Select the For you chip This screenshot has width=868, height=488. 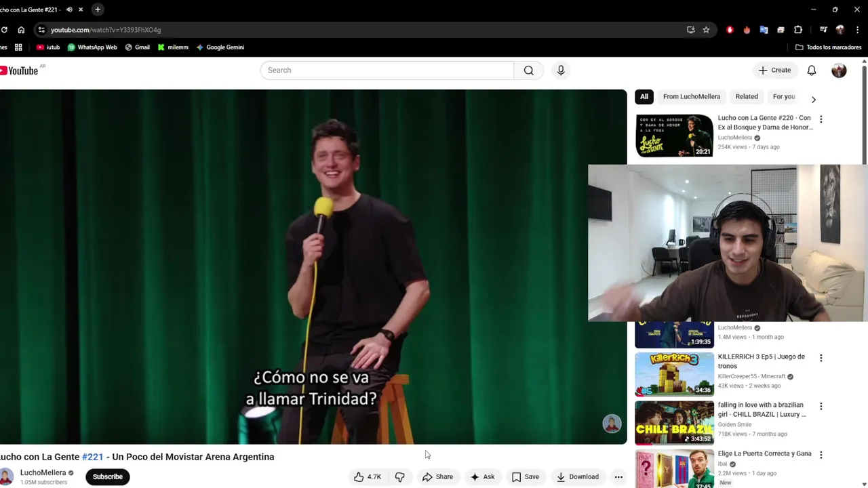(x=784, y=96)
